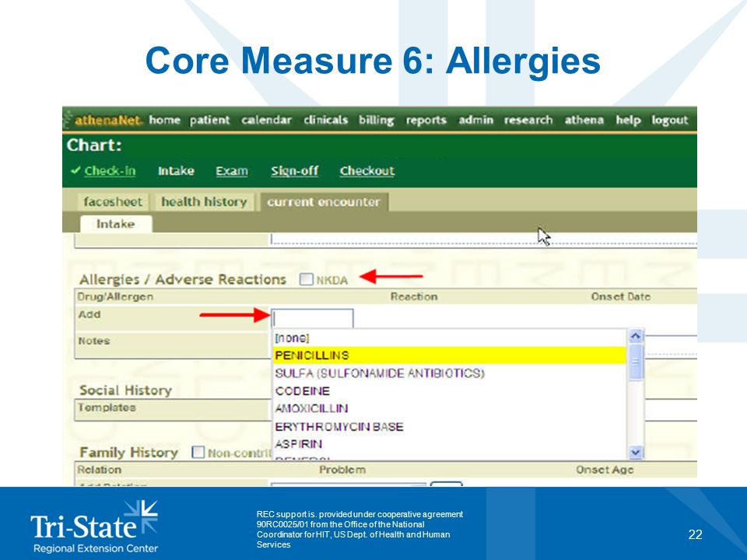Open the reports menu

coord(426,121)
